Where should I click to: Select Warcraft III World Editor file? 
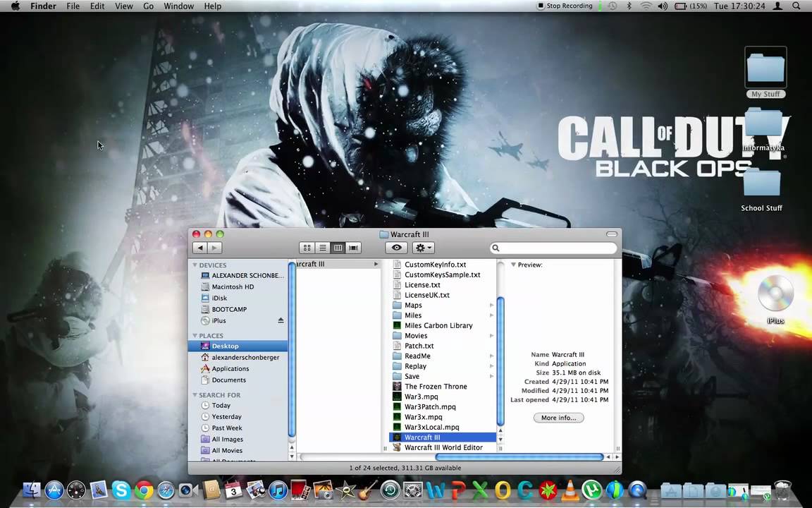click(443, 447)
